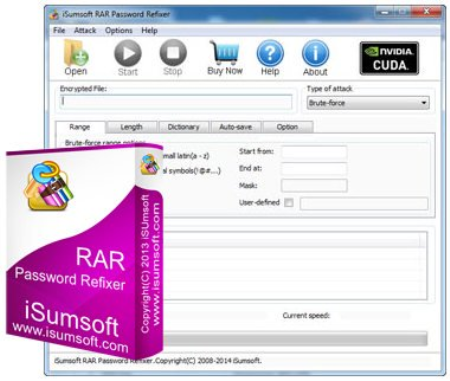The height and width of the screenshot is (381, 450).
Task: Open the Attack menu
Action: [85, 30]
